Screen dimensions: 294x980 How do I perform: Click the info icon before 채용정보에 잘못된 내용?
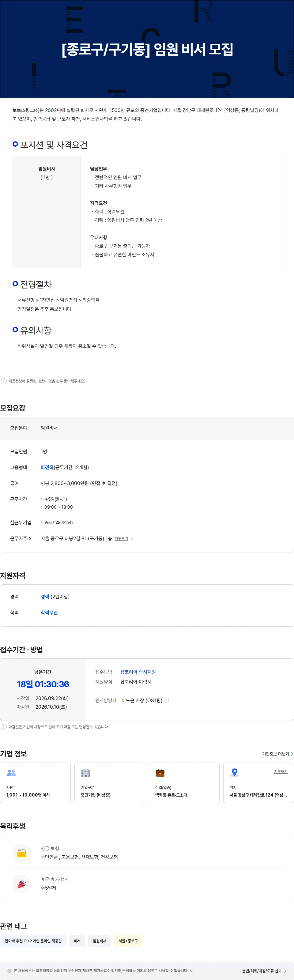pos(3,381)
